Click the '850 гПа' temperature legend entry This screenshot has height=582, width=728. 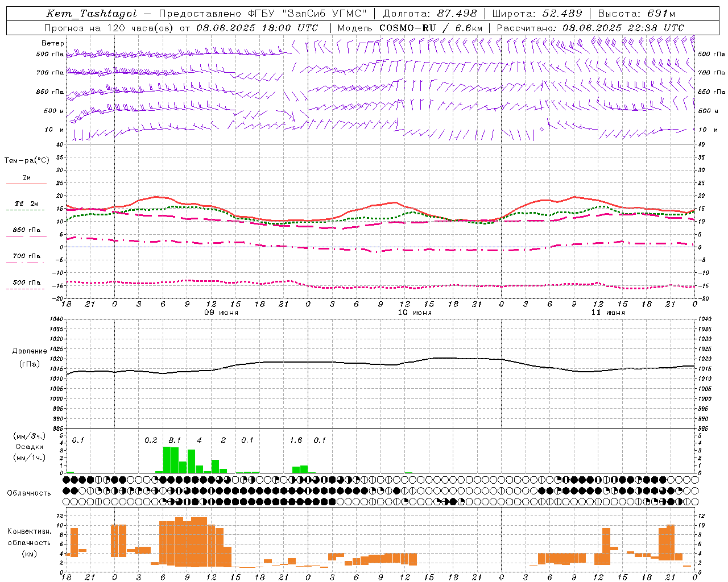click(x=26, y=230)
